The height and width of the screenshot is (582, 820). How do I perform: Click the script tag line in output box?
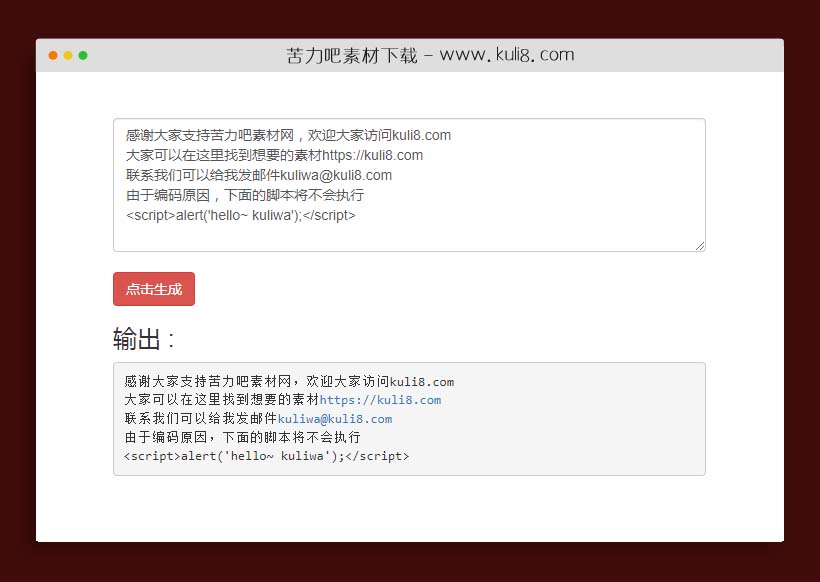pyautogui.click(x=266, y=455)
